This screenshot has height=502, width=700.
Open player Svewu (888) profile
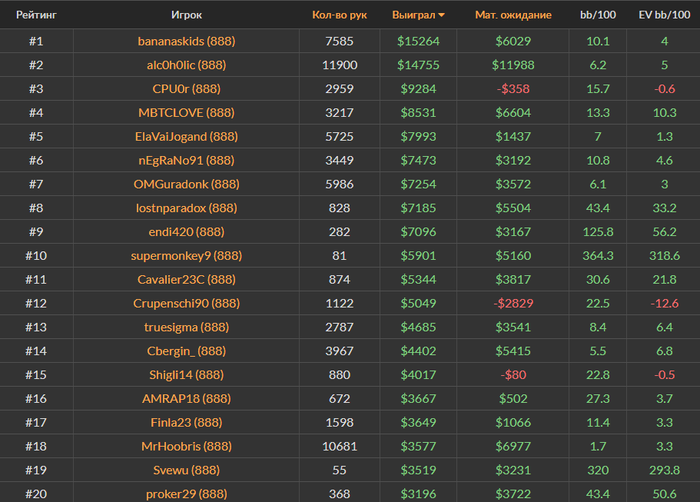[x=186, y=470]
